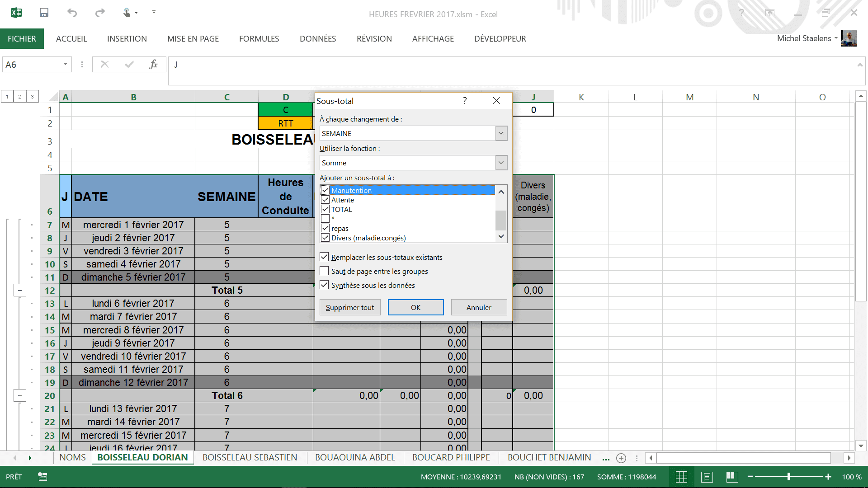Click the Undo arrow icon
This screenshot has height=488, width=868.
point(72,13)
